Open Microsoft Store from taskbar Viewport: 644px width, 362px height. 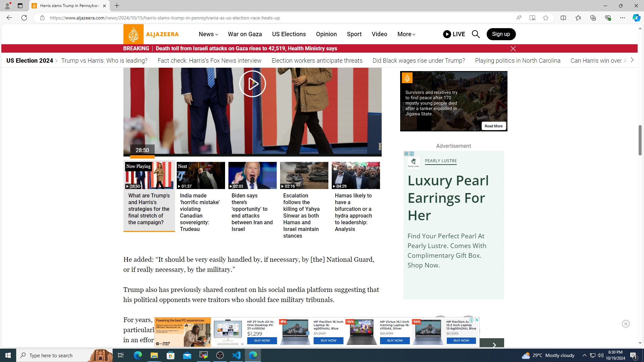coord(171,355)
